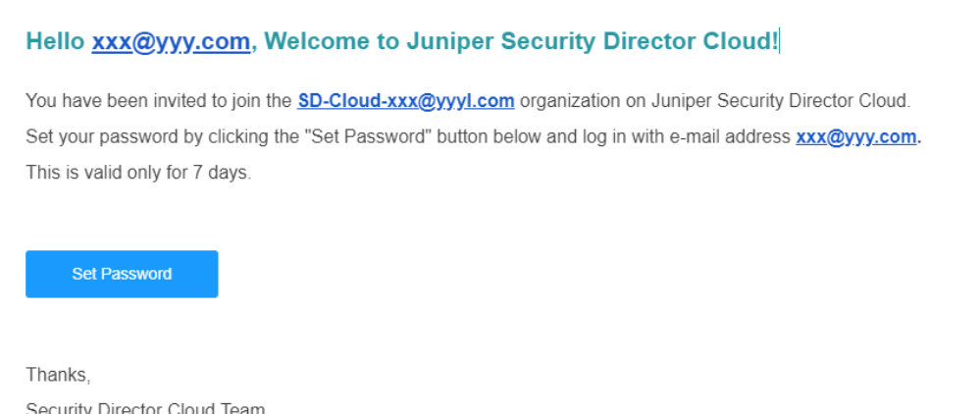This screenshot has height=414, width=980.
Task: Open the SD-Cloud-xxx@yyyl.com organization link
Action: 405,100
